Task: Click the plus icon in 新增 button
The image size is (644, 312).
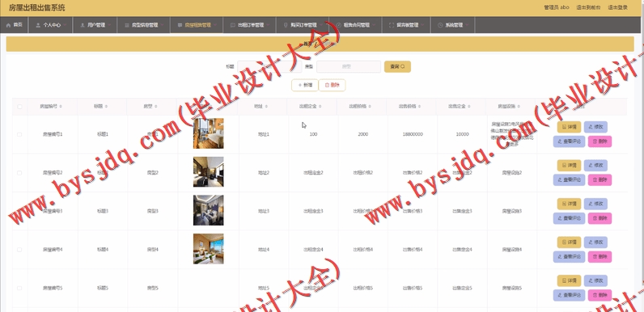Action: click(x=300, y=86)
